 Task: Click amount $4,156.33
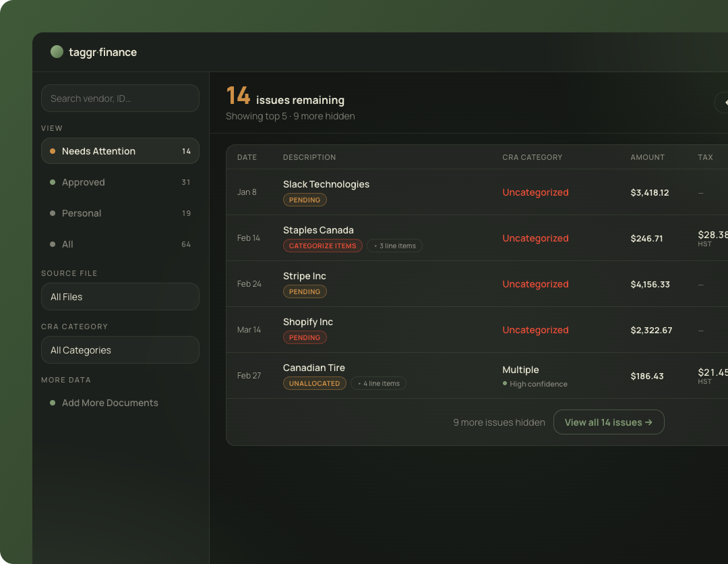pyautogui.click(x=650, y=284)
